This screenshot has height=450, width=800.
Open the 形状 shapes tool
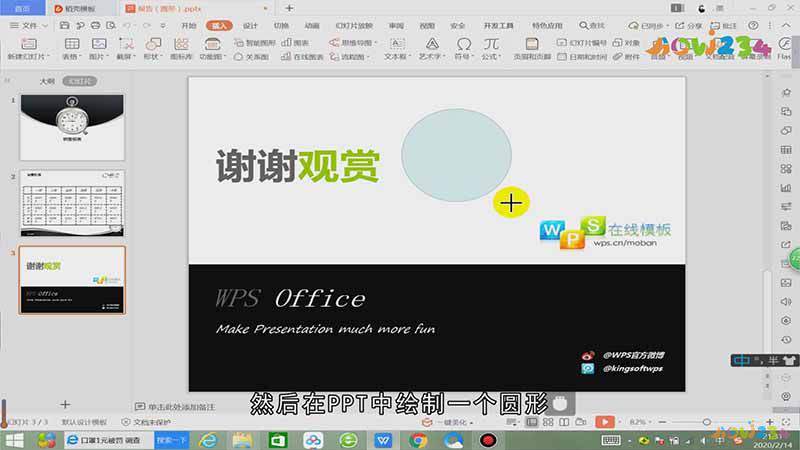[153, 49]
